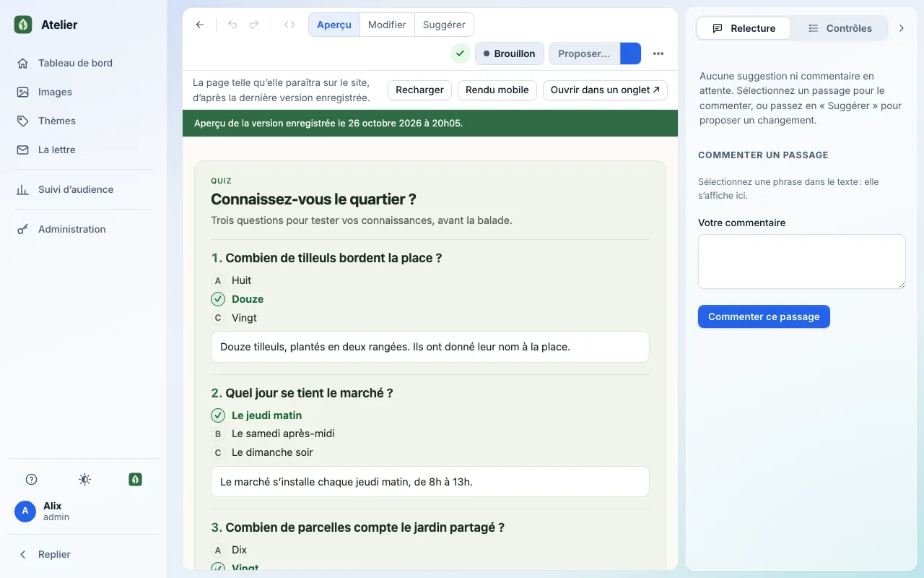Click the Votre commentaire text area
Screen dimensions: 924x578
tap(802, 262)
